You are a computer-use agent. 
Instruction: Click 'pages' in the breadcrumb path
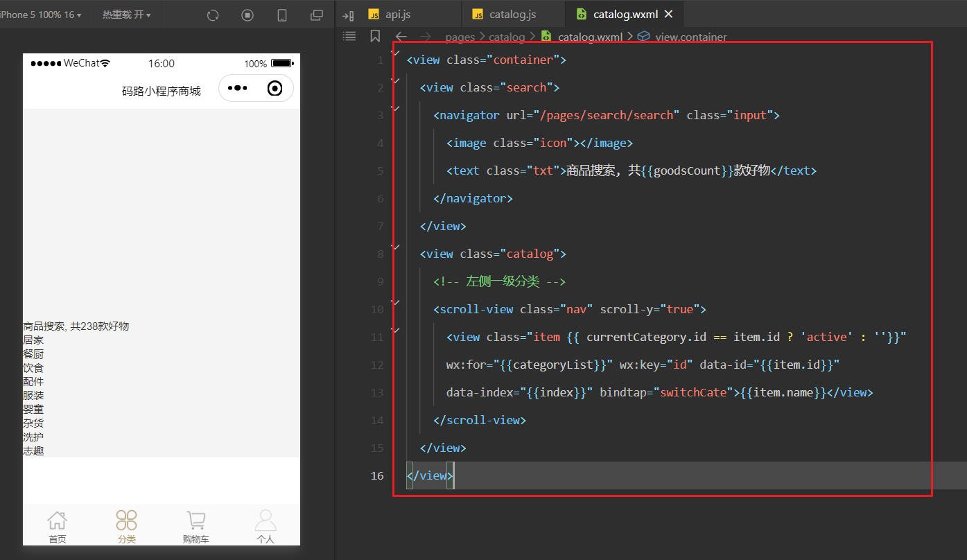click(x=460, y=37)
